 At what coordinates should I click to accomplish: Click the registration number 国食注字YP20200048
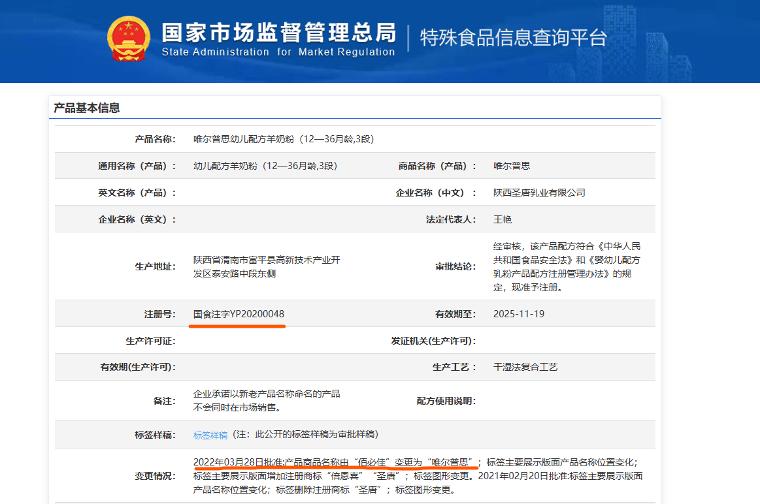[x=238, y=314]
